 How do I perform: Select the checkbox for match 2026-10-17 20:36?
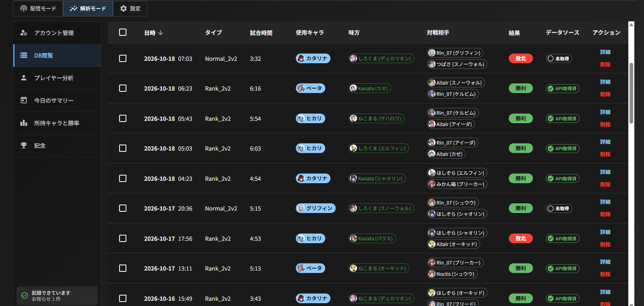coord(123,208)
